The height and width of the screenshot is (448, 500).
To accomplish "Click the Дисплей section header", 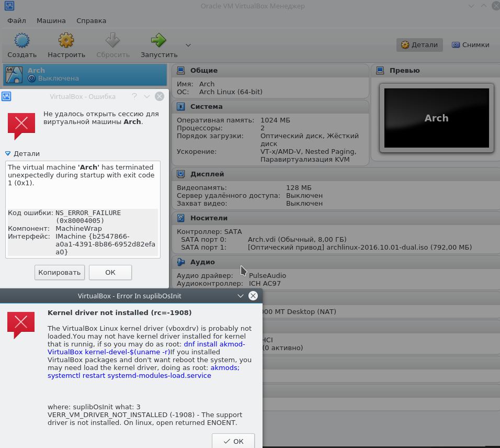I will [336, 174].
